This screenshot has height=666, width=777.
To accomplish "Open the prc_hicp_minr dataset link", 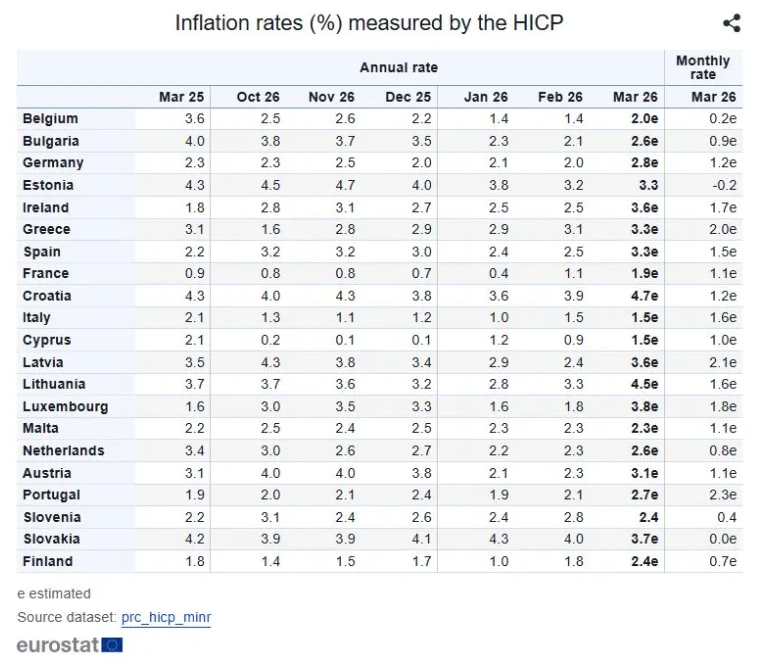I will (x=166, y=618).
